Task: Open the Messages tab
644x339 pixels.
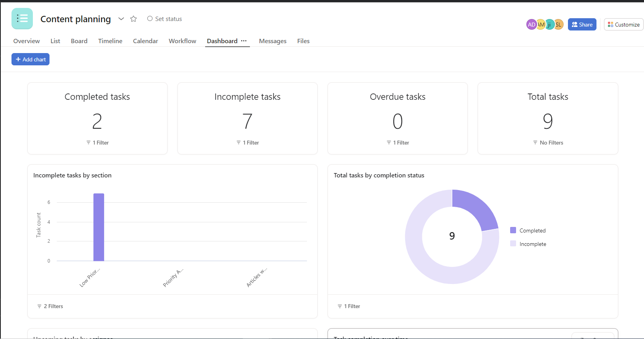Action: tap(272, 41)
